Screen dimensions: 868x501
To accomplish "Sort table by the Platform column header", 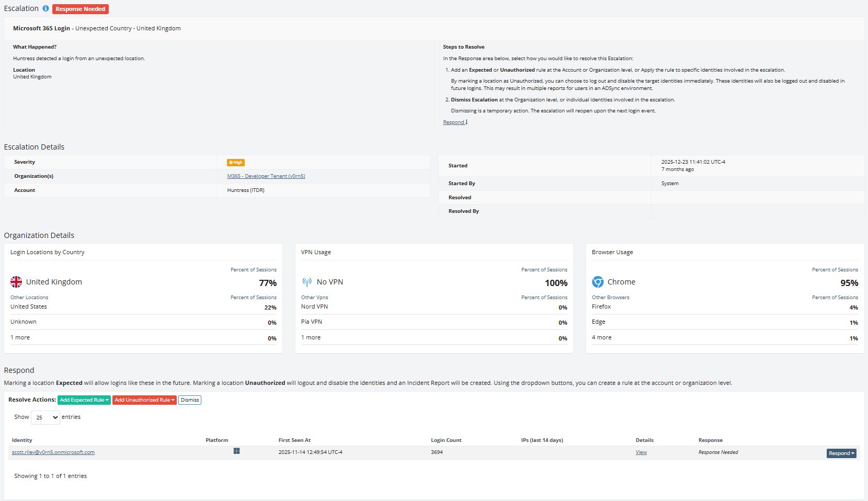I will pyautogui.click(x=217, y=440).
